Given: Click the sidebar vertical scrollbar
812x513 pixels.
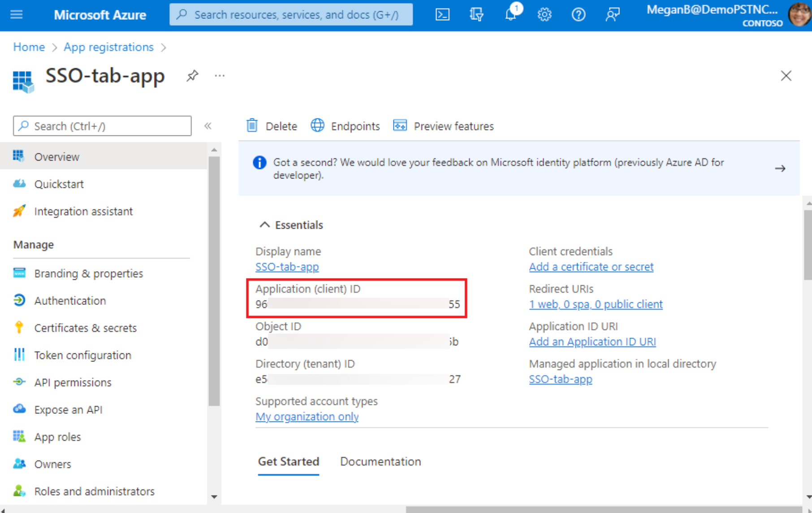Looking at the screenshot, I should (x=214, y=281).
